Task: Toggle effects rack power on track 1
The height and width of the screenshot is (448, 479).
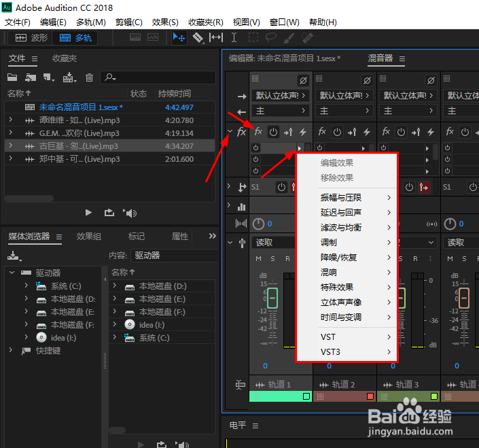Action: point(273,132)
